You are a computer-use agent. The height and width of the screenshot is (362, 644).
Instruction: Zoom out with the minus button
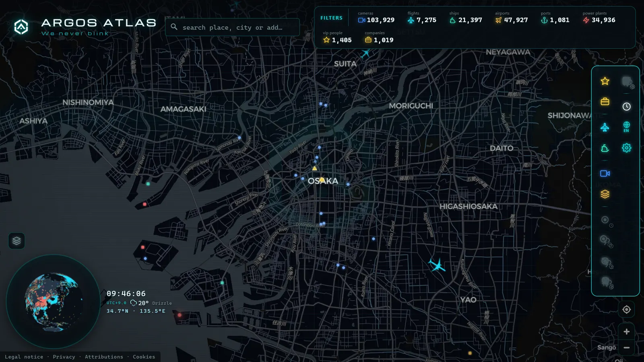click(x=627, y=348)
